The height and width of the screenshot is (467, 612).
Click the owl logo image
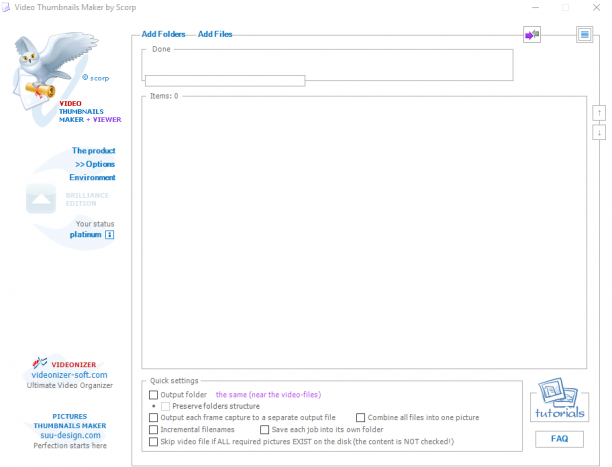point(55,68)
